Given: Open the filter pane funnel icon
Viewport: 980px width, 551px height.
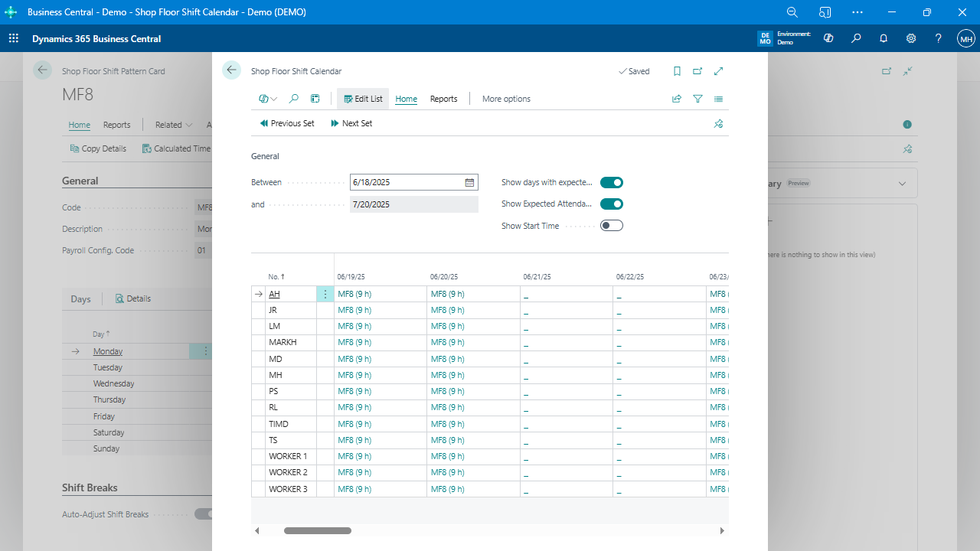Looking at the screenshot, I should [697, 99].
